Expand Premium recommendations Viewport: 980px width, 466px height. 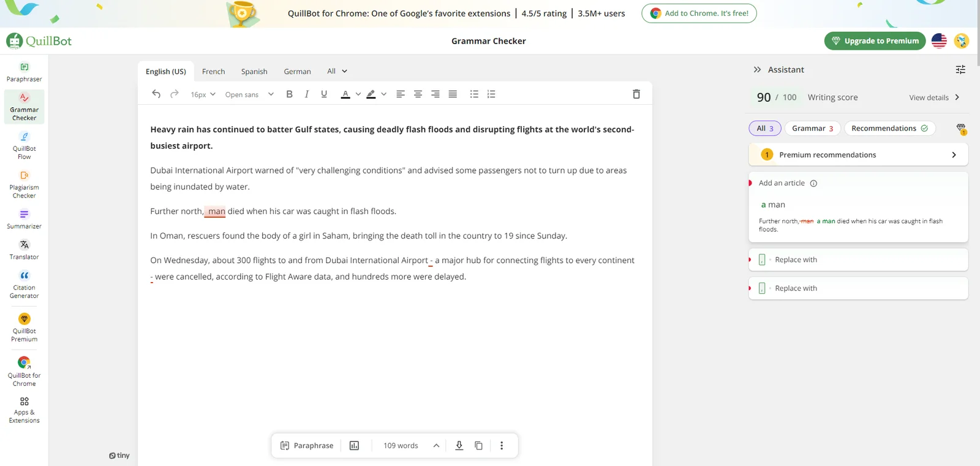click(858, 155)
